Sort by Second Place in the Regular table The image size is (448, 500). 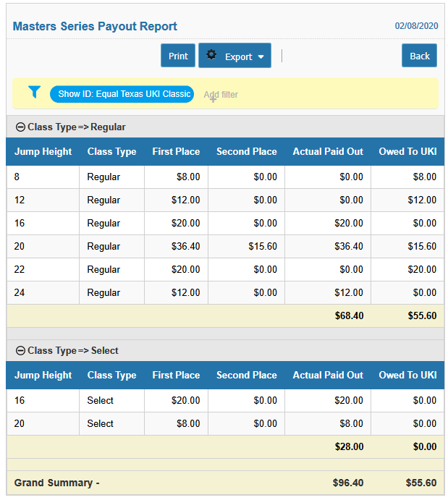(247, 151)
